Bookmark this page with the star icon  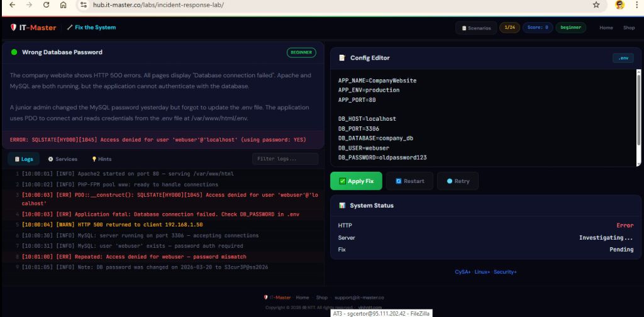pos(596,5)
